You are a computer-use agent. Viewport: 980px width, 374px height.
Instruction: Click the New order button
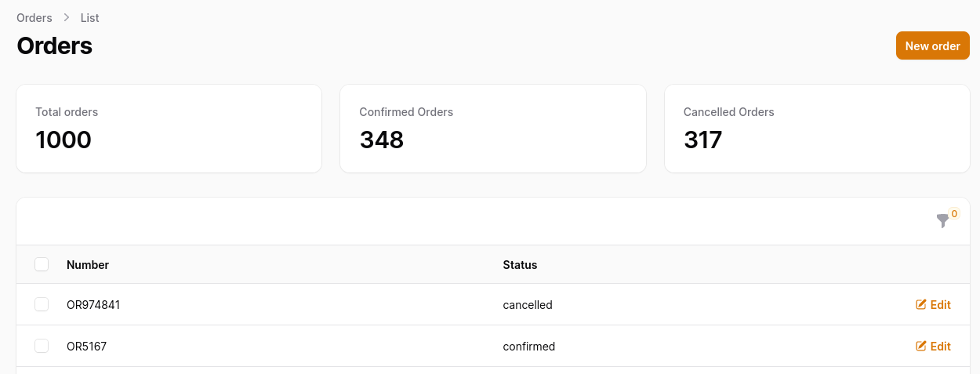(933, 45)
